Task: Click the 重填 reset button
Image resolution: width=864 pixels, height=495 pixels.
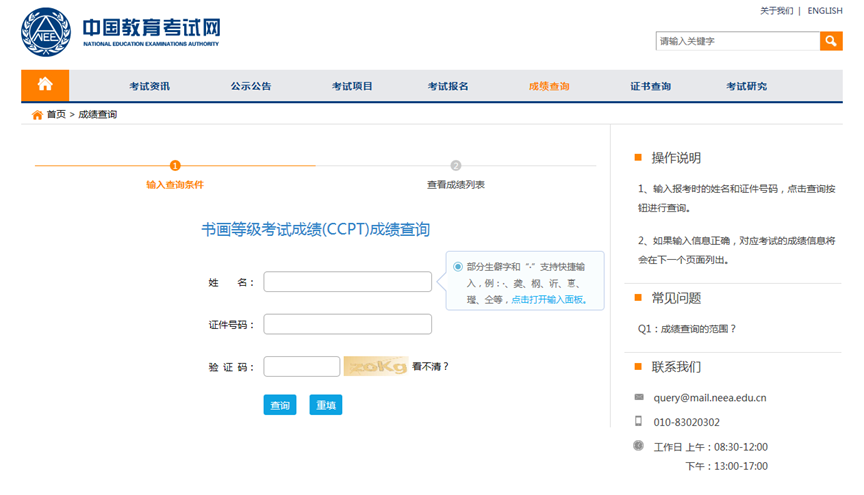Action: point(326,405)
